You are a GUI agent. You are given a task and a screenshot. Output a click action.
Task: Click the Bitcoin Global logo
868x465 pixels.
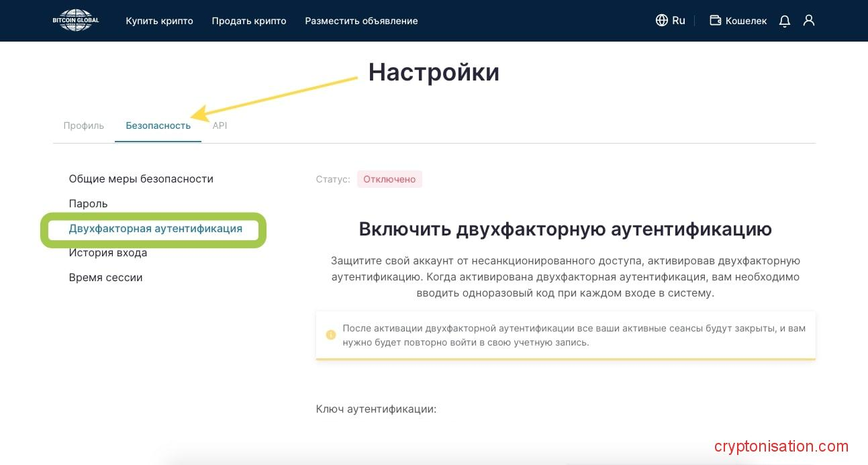tap(75, 20)
